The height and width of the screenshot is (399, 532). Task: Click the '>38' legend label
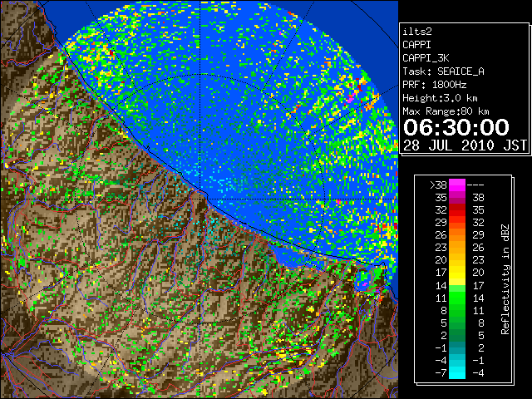[x=438, y=185]
